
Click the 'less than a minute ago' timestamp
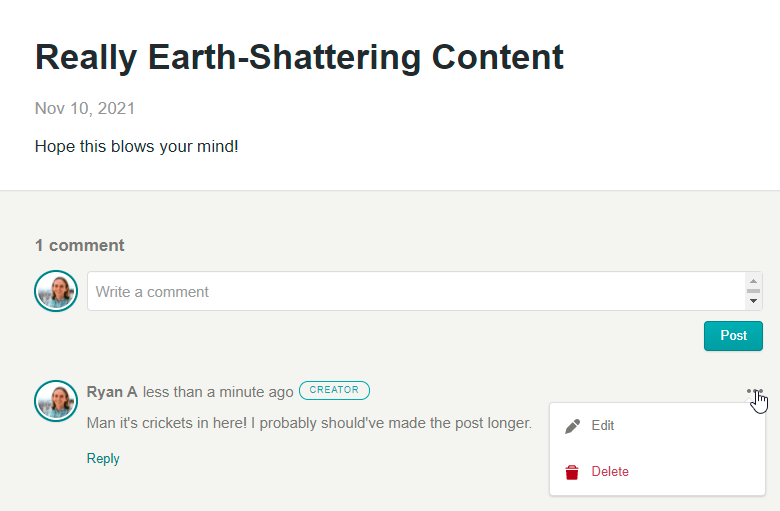218,392
